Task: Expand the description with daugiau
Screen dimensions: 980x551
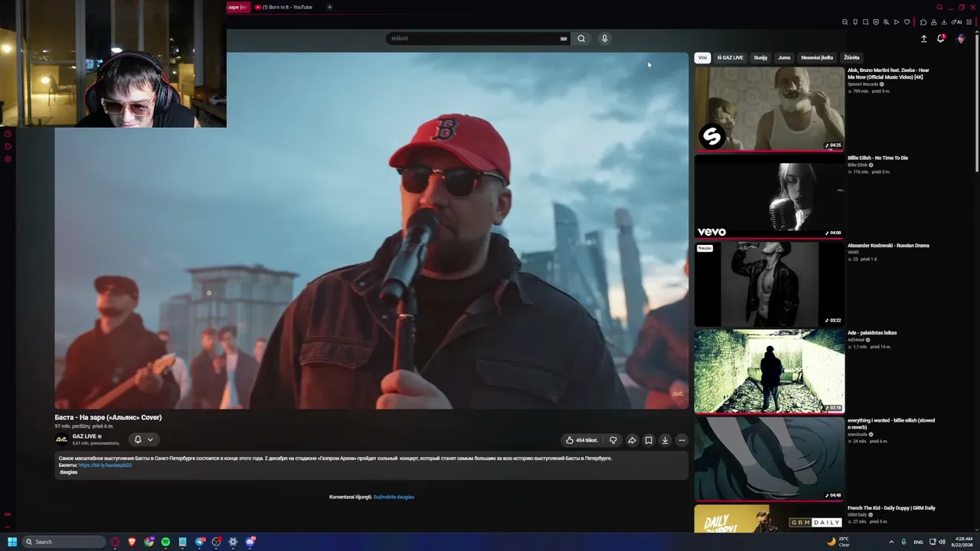Action: 69,472
